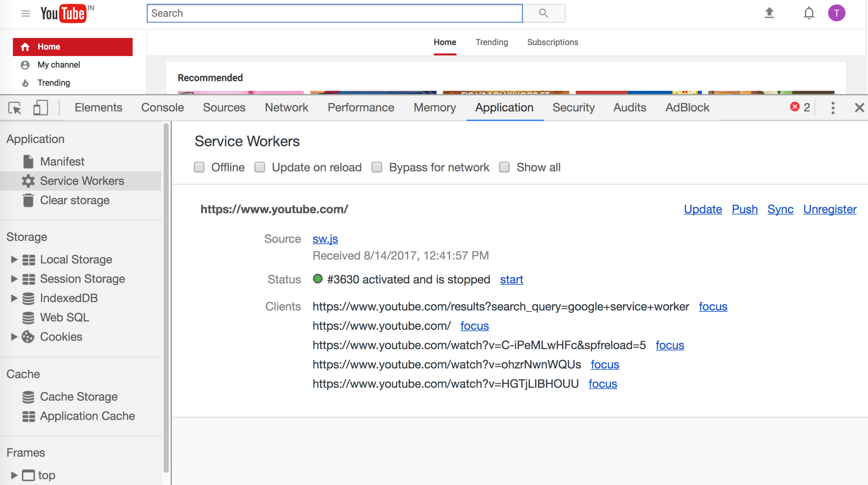The height and width of the screenshot is (485, 868).
Task: Check Update on reload
Action: click(260, 167)
